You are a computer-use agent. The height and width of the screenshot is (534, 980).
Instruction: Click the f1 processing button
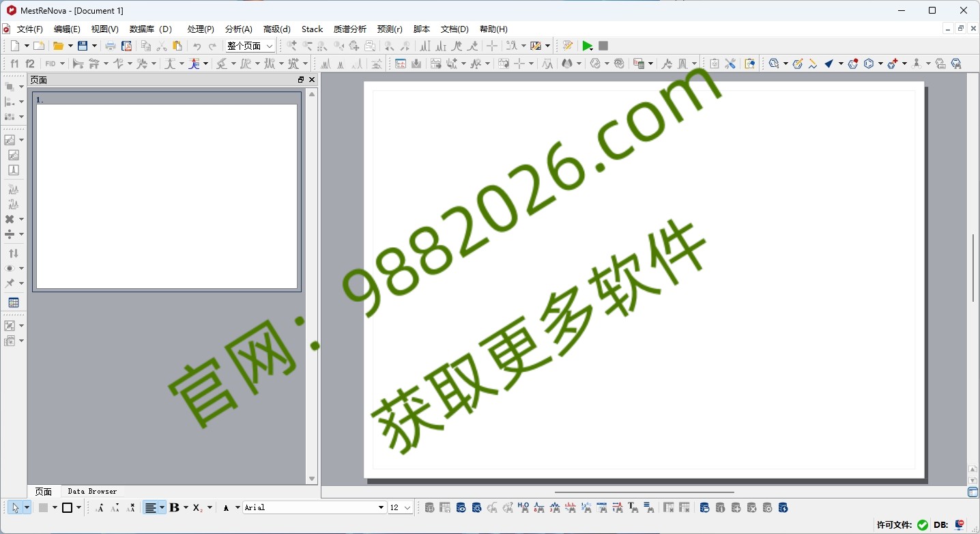(14, 64)
